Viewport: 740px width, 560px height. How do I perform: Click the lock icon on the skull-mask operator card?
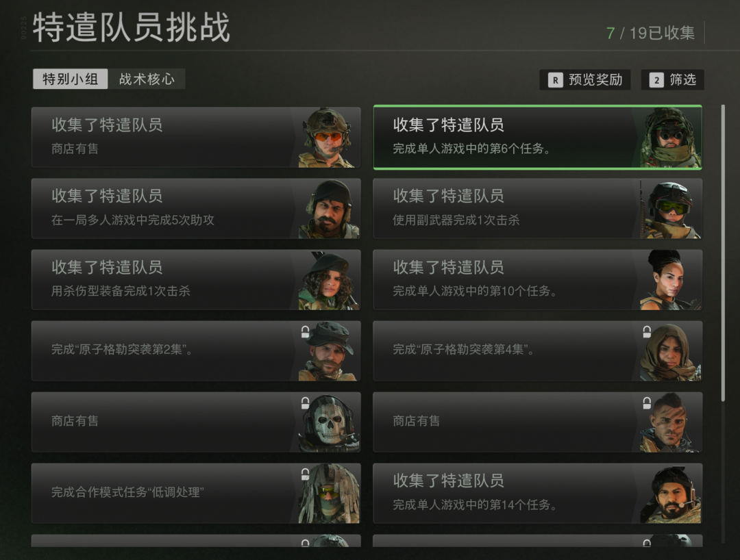pos(306,403)
